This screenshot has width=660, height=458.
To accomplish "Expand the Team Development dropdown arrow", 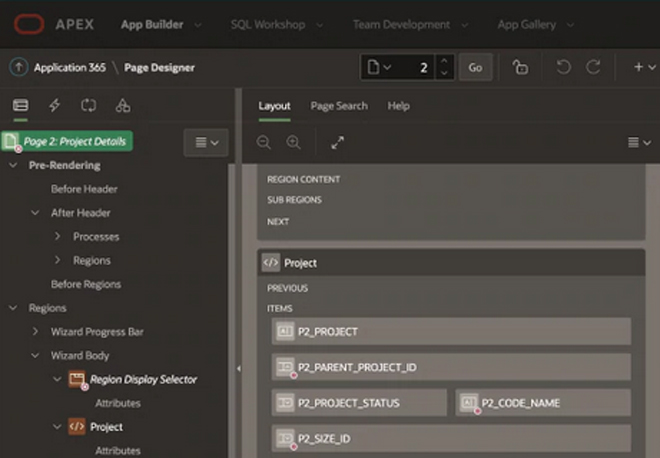I will (465, 25).
